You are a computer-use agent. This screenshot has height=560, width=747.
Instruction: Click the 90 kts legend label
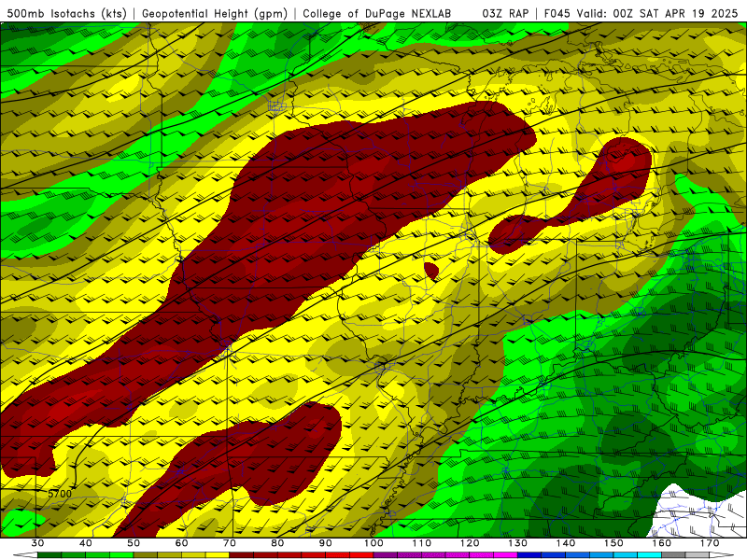325,543
